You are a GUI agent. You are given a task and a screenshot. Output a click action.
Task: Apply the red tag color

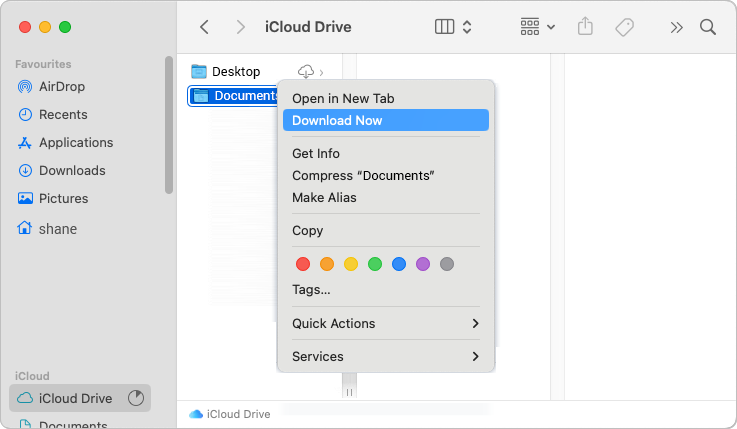(x=303, y=264)
